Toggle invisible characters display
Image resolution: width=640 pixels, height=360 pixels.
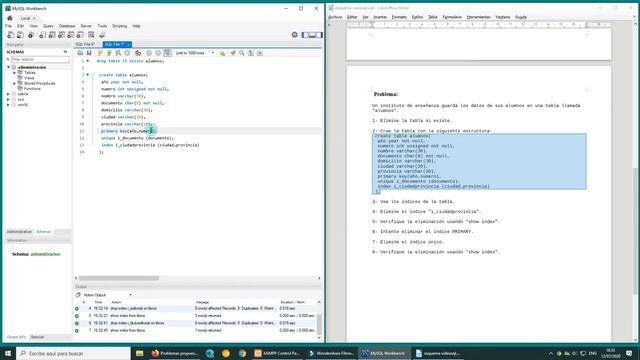pos(251,53)
